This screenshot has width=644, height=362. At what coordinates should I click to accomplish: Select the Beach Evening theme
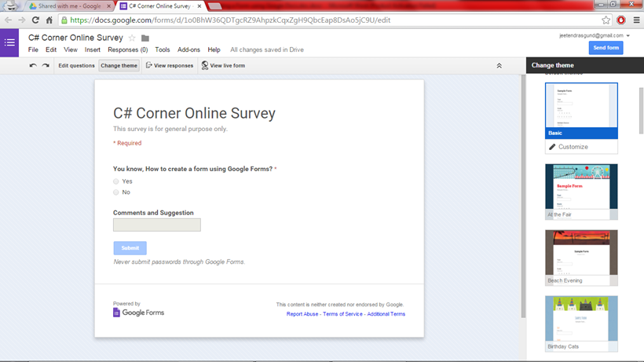click(x=581, y=258)
